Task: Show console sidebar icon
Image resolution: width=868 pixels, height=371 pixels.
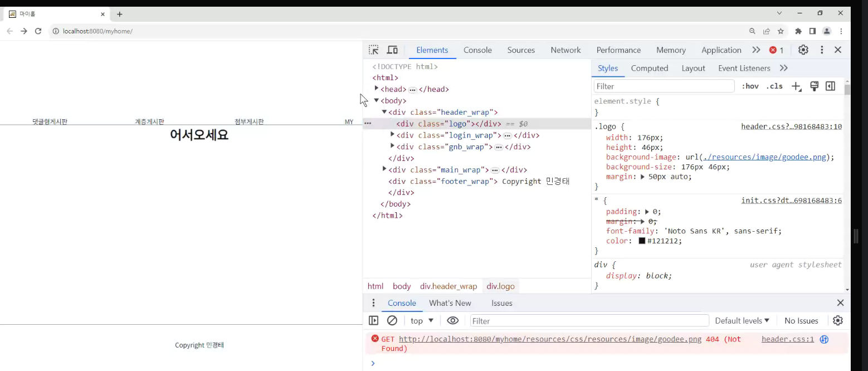Action: coord(374,321)
